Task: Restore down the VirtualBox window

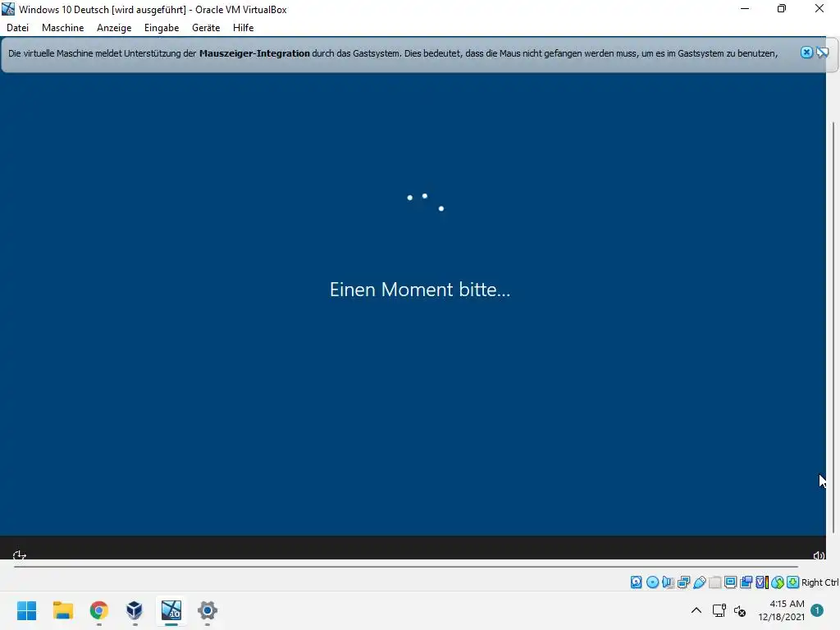Action: point(782,9)
